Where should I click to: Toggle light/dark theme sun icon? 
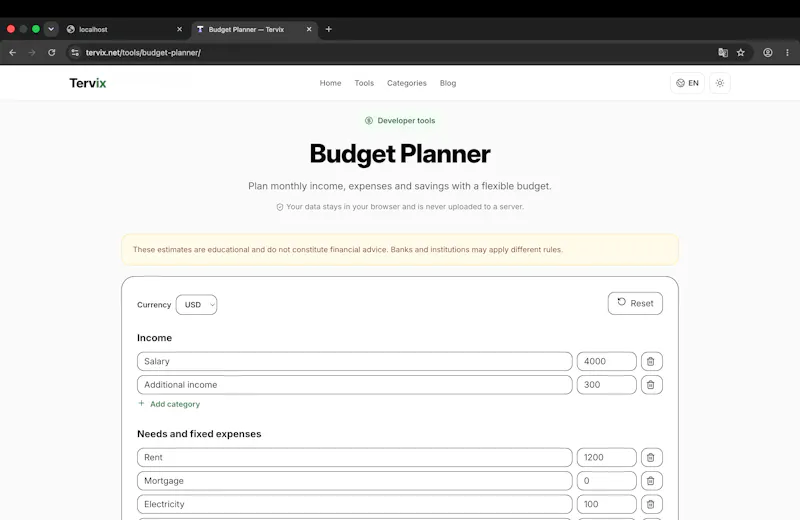tap(719, 83)
